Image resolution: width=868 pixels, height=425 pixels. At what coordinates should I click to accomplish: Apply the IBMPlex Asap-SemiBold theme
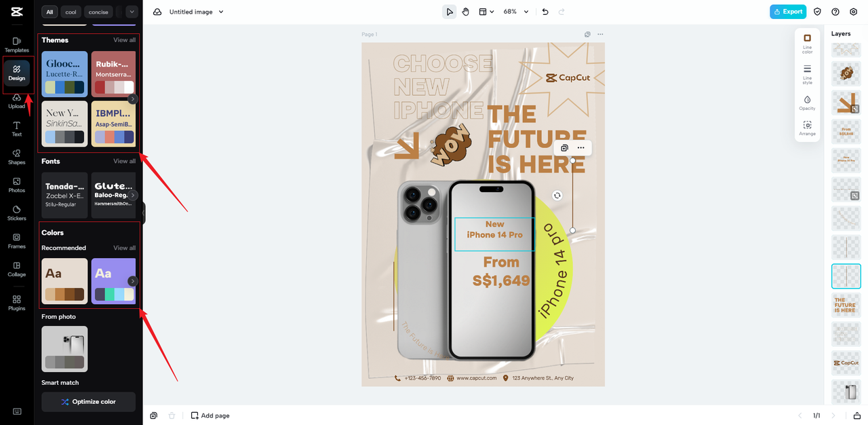coord(113,124)
